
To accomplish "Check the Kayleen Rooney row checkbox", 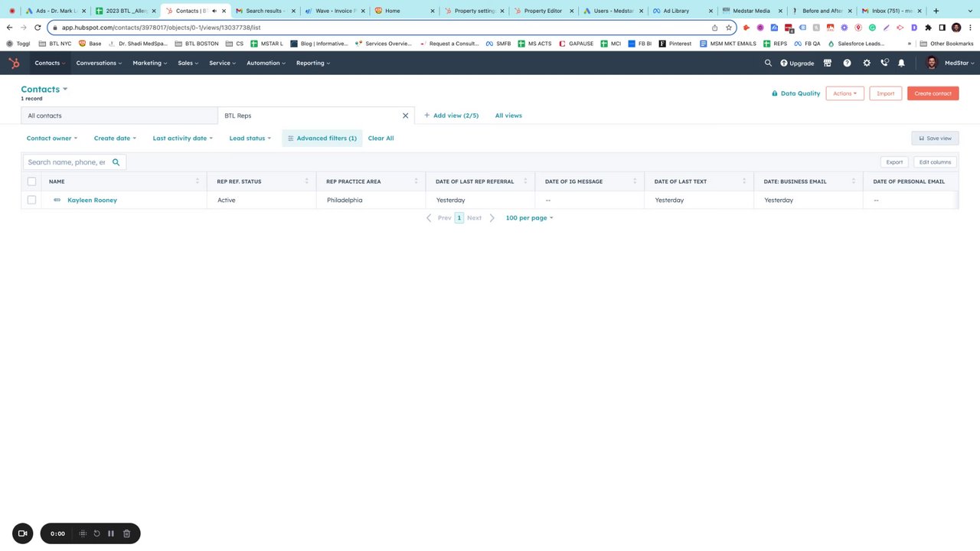I will (x=31, y=200).
